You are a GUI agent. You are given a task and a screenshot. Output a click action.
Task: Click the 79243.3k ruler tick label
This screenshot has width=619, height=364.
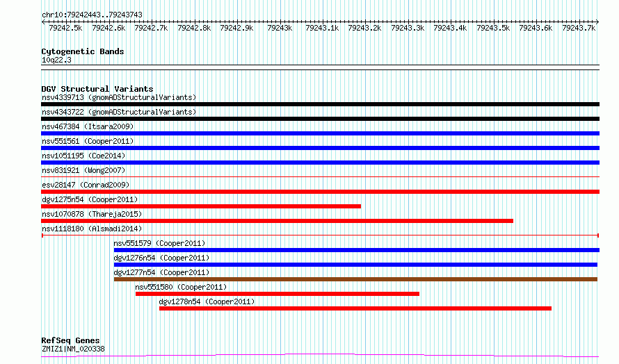pyautogui.click(x=408, y=28)
